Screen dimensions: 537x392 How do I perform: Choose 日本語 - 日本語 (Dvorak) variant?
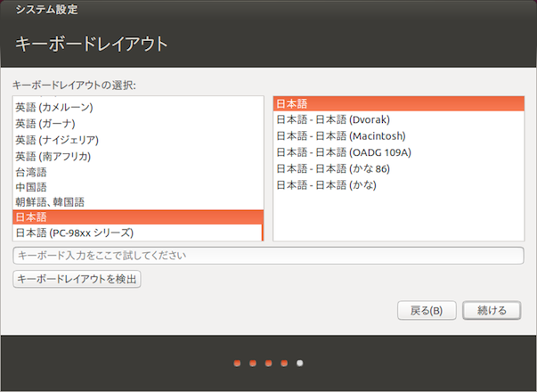[333, 120]
